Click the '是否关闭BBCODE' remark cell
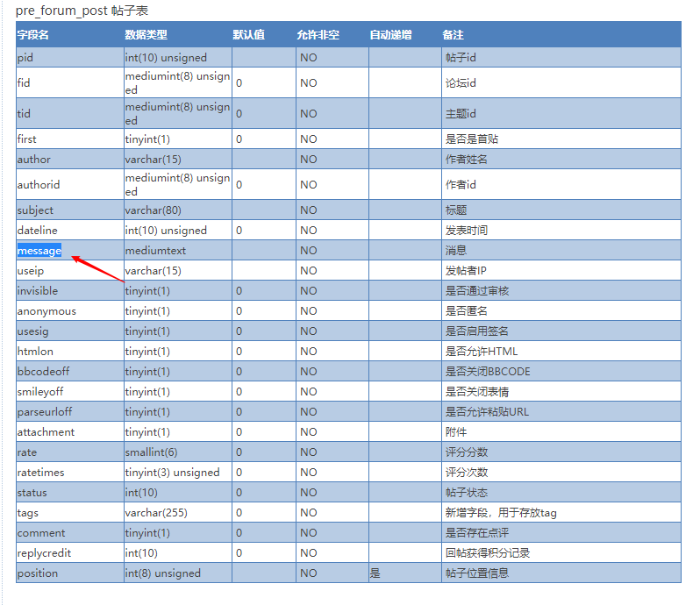The width and height of the screenshot is (700, 605). click(x=561, y=371)
